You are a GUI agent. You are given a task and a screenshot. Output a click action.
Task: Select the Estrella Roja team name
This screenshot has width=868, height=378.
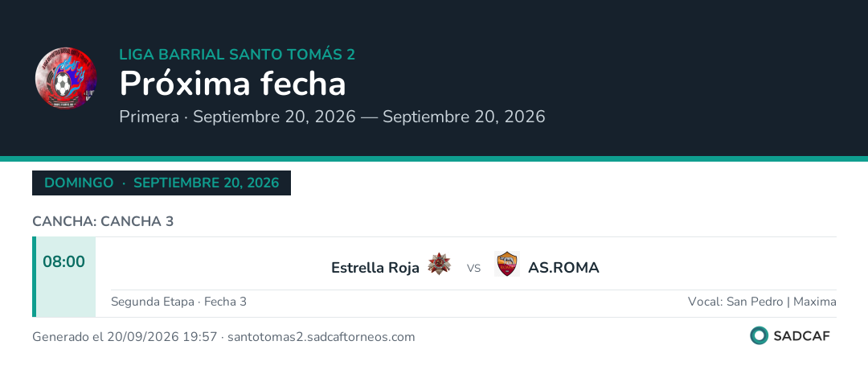375,268
